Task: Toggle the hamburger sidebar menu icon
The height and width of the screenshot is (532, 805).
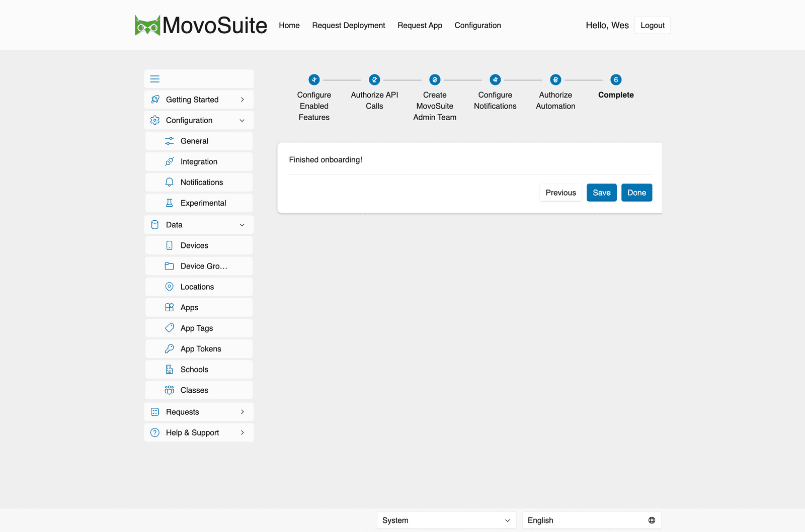Action: pos(155,79)
